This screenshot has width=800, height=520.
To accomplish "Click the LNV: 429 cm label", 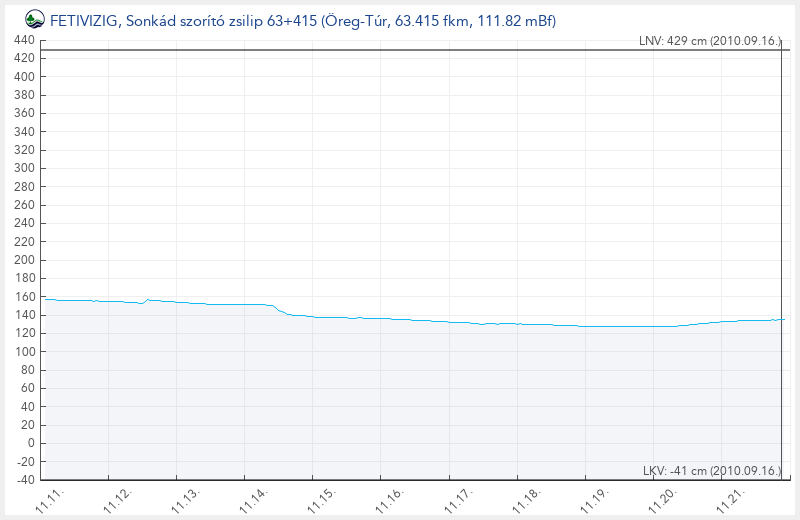I will [709, 42].
